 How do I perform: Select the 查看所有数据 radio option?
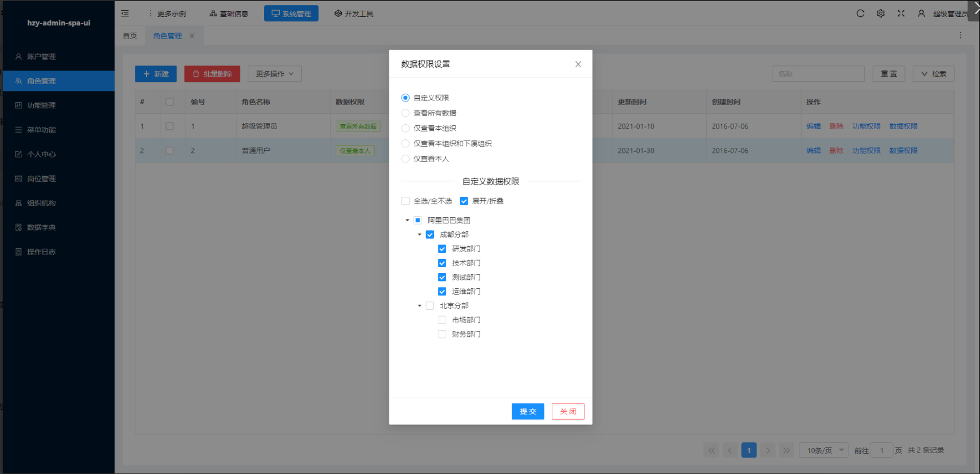coord(405,113)
